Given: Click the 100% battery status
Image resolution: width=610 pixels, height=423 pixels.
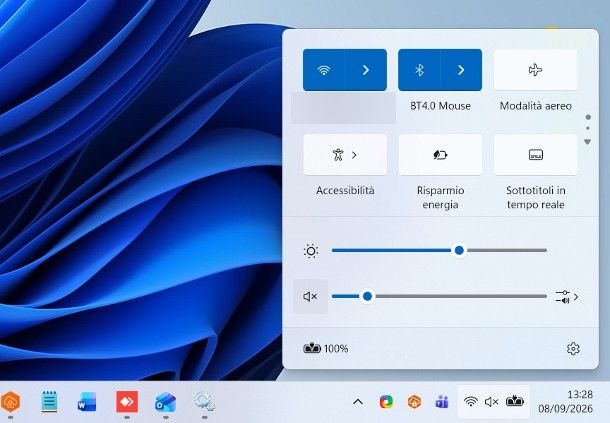Looking at the screenshot, I should coord(326,348).
